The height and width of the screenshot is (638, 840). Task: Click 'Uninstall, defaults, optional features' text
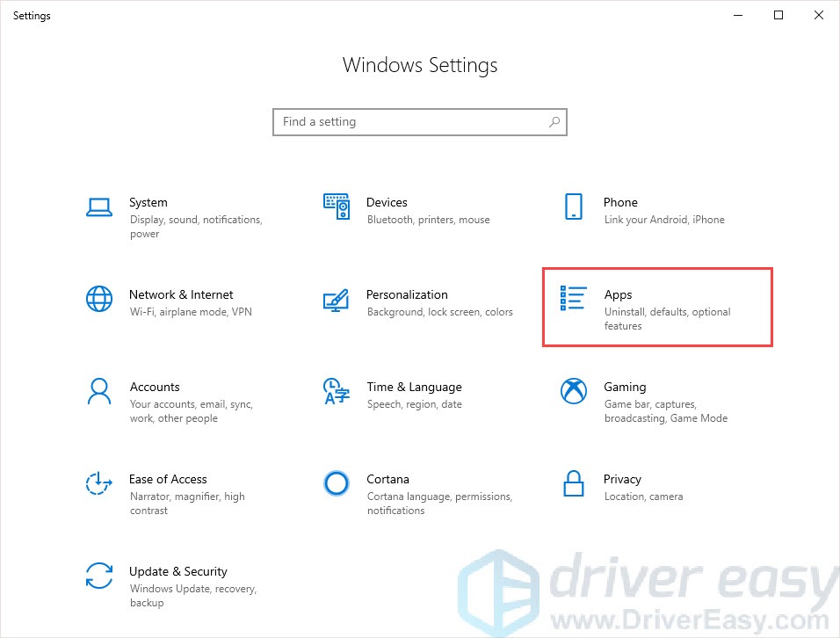668,319
